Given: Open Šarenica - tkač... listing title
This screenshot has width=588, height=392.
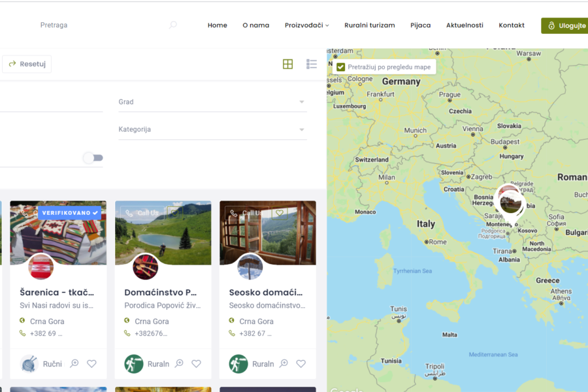Looking at the screenshot, I should pyautogui.click(x=57, y=292).
